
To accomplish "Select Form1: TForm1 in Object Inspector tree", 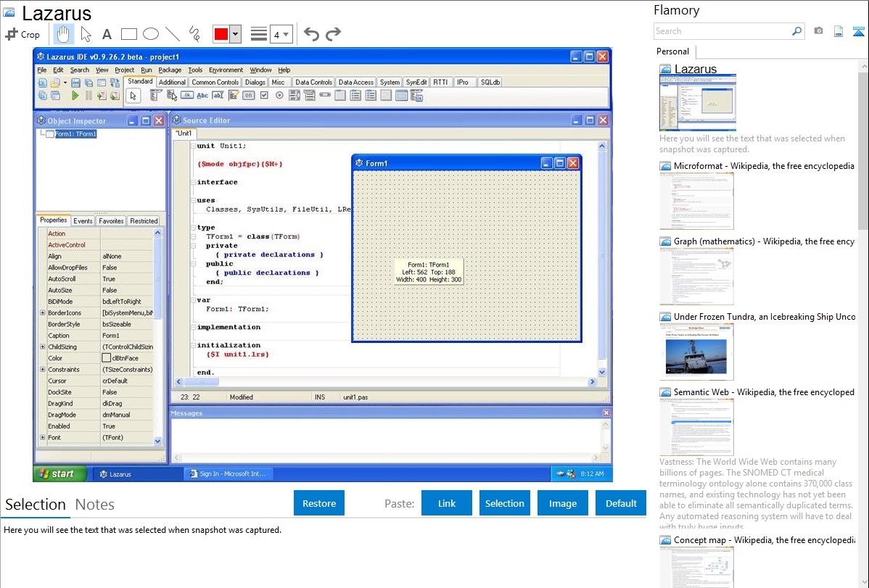I will point(75,133).
